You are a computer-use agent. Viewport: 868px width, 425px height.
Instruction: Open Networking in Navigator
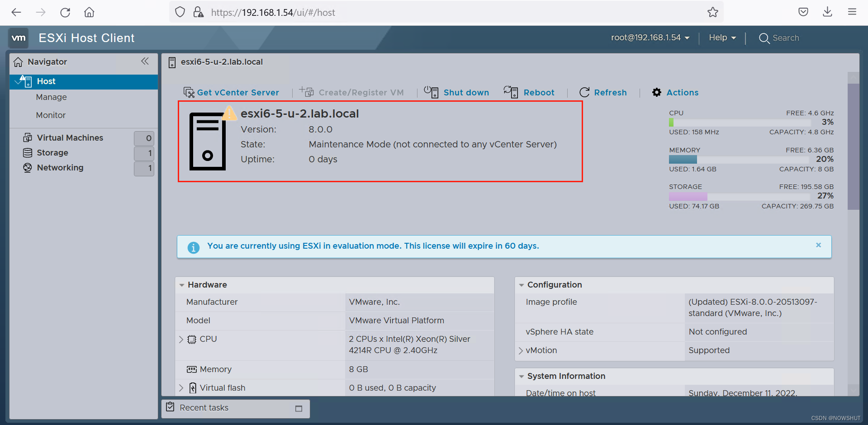click(x=60, y=168)
